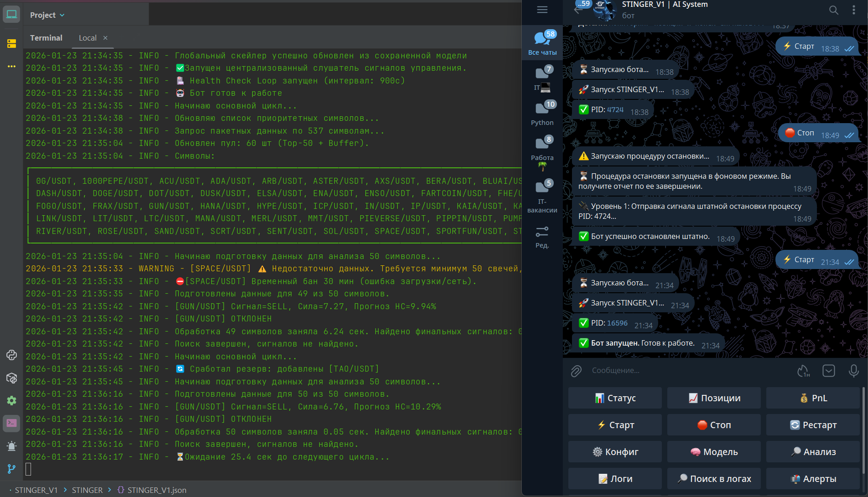Toggle the bot keyboard panel icon
The width and height of the screenshot is (868, 497).
(x=828, y=371)
